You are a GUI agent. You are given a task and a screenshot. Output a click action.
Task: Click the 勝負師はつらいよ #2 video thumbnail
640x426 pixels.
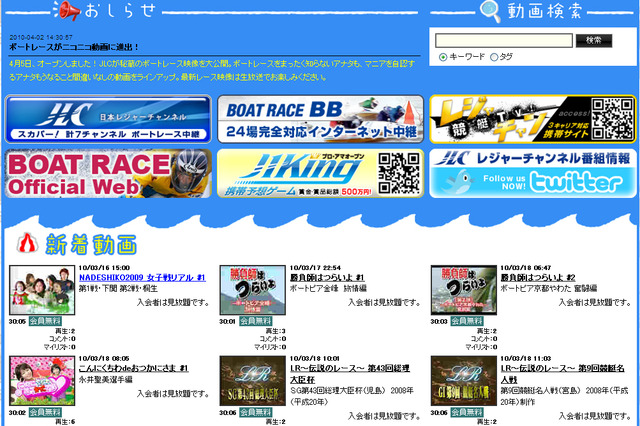point(464,290)
